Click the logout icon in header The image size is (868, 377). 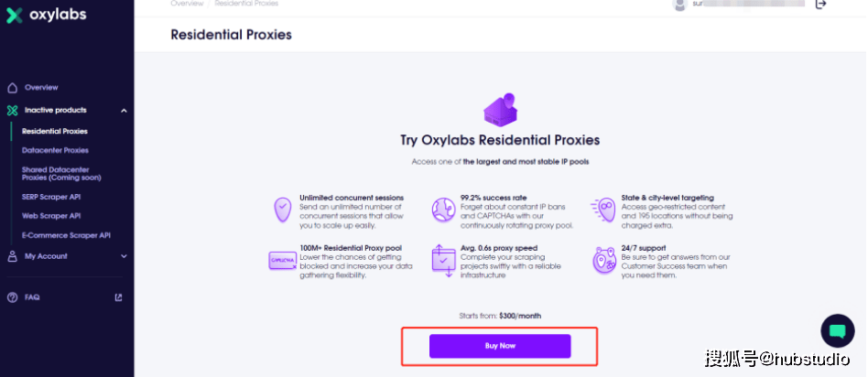coord(820,5)
